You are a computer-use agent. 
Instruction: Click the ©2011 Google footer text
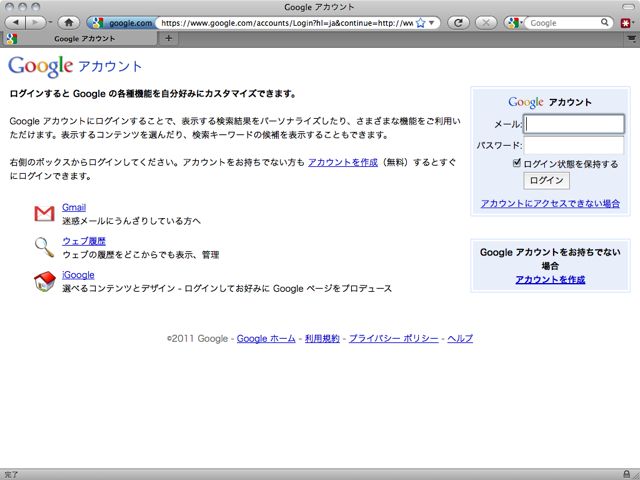(x=198, y=338)
